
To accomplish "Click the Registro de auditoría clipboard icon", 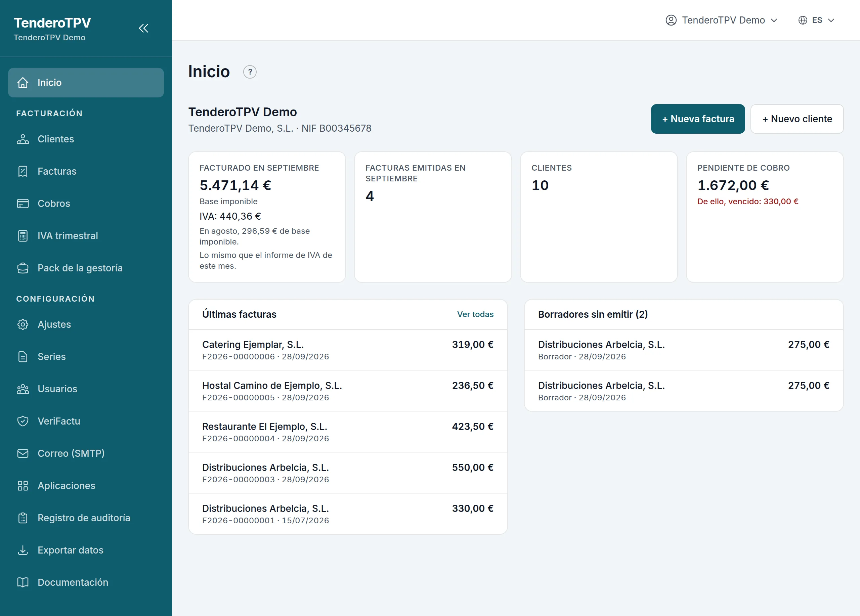I will click(23, 518).
